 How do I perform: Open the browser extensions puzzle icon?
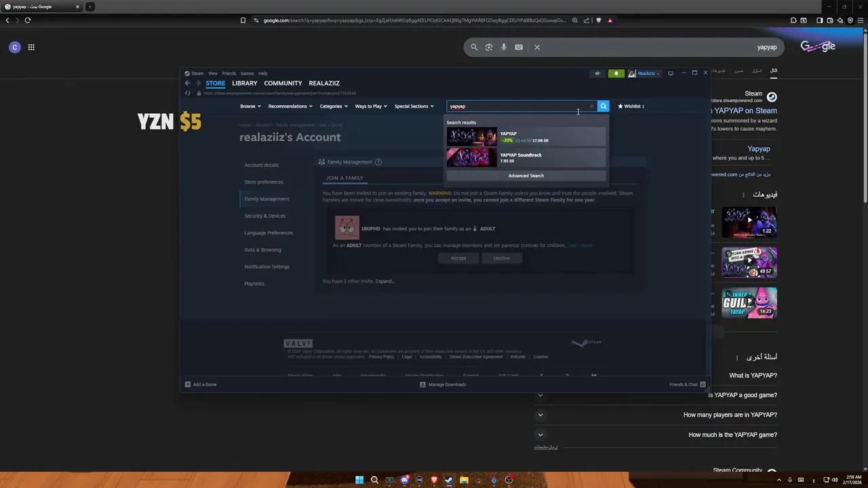[x=793, y=20]
